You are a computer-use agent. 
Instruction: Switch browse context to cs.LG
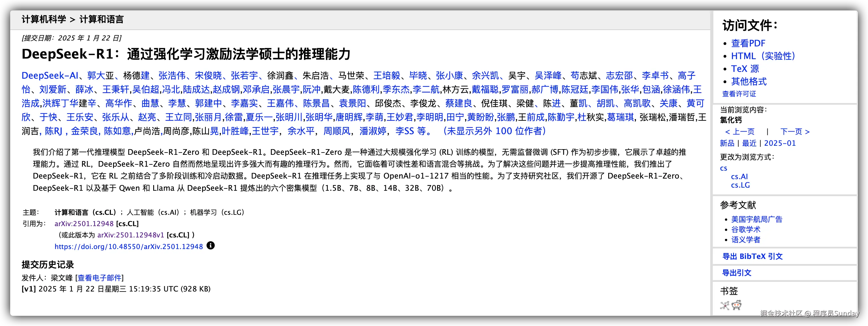coord(740,185)
